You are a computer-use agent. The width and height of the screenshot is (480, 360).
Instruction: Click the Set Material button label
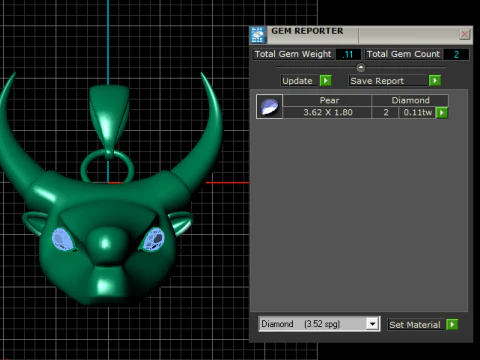coord(415,325)
